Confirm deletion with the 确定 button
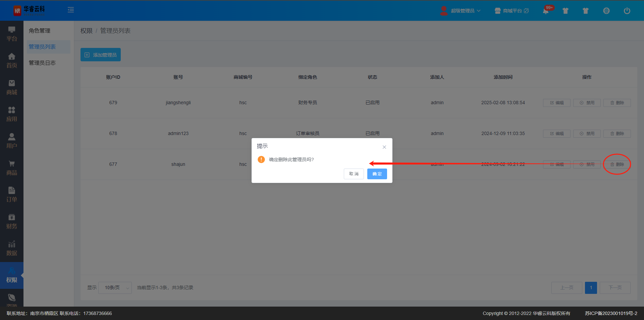Viewport: 644px width, 320px height. pos(377,174)
